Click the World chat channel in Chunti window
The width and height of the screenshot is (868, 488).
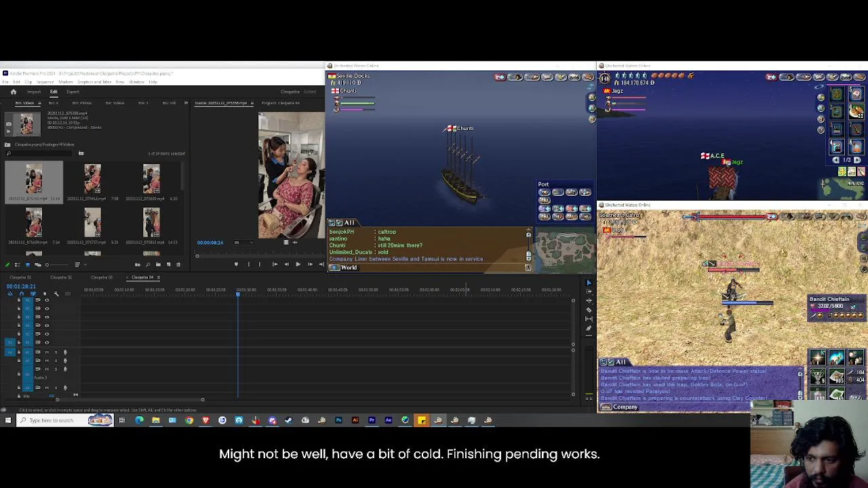(x=349, y=268)
